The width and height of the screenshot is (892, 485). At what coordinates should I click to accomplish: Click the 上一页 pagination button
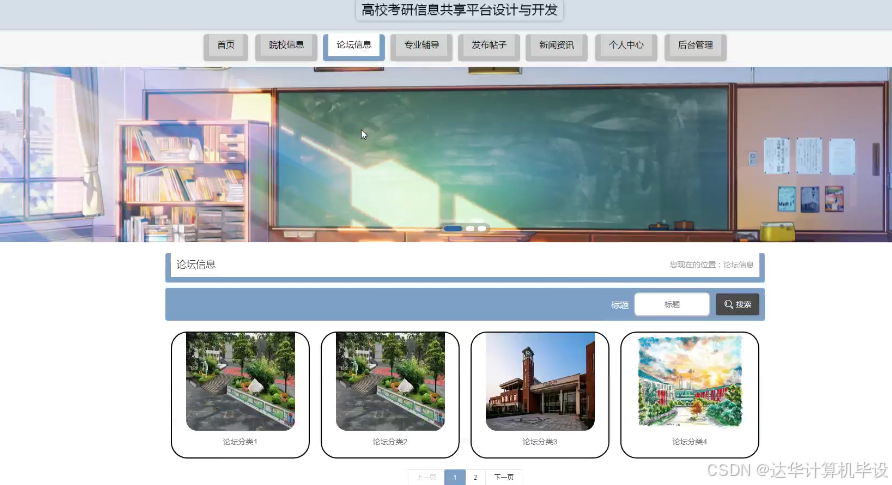426,478
